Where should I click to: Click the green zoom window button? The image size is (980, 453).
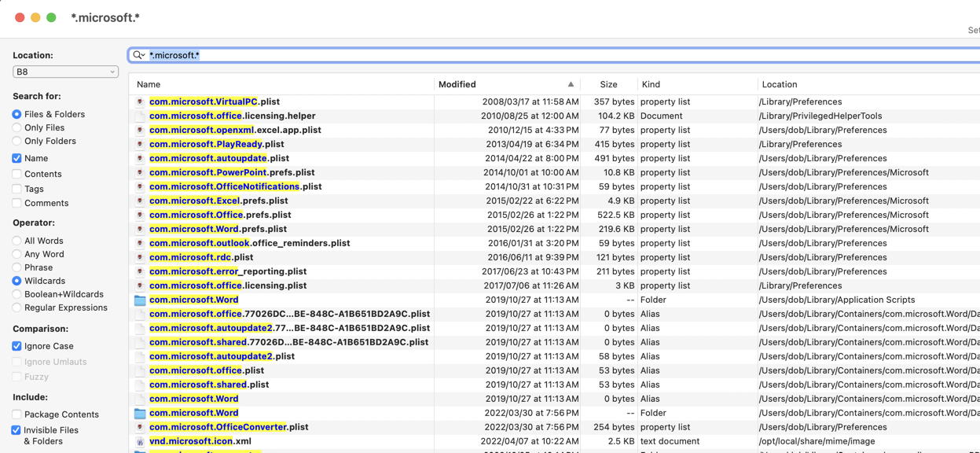(x=51, y=17)
